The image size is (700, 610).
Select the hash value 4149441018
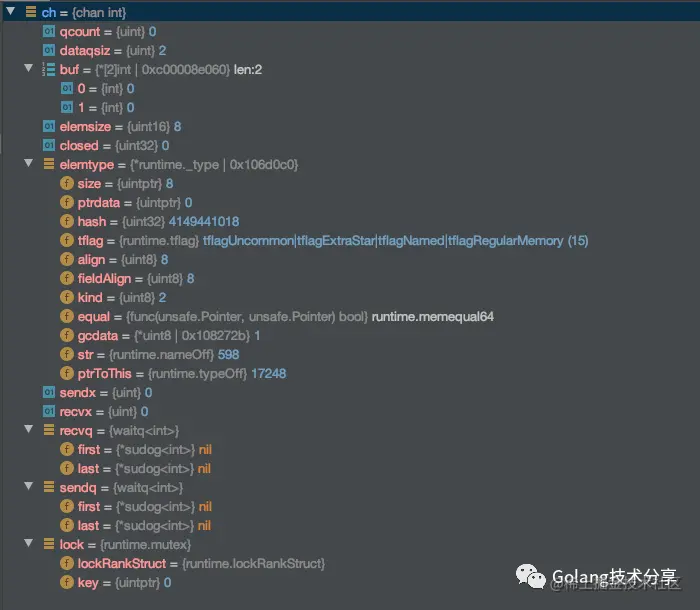tap(204, 221)
